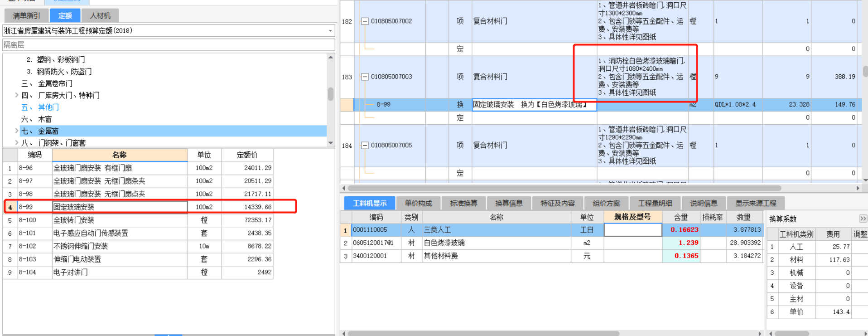The height and width of the screenshot is (336, 868).
Task: Open the 显示来源工程 tab
Action: tap(756, 203)
